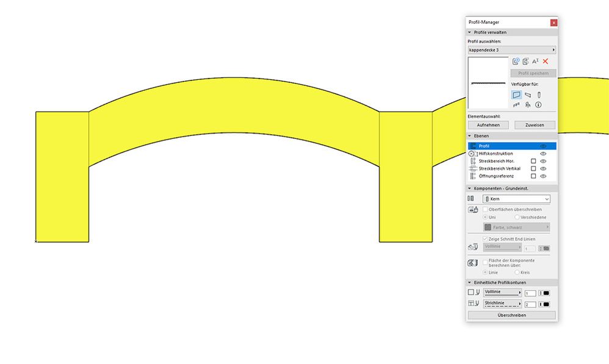Hide the Profil layer
This screenshot has height=364, width=609.
(x=543, y=146)
